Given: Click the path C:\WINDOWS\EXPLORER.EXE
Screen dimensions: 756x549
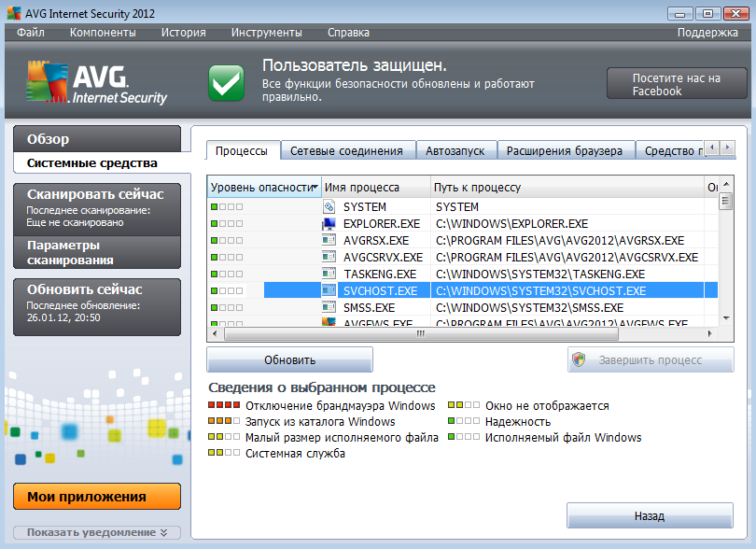Looking at the screenshot, I should pos(512,224).
